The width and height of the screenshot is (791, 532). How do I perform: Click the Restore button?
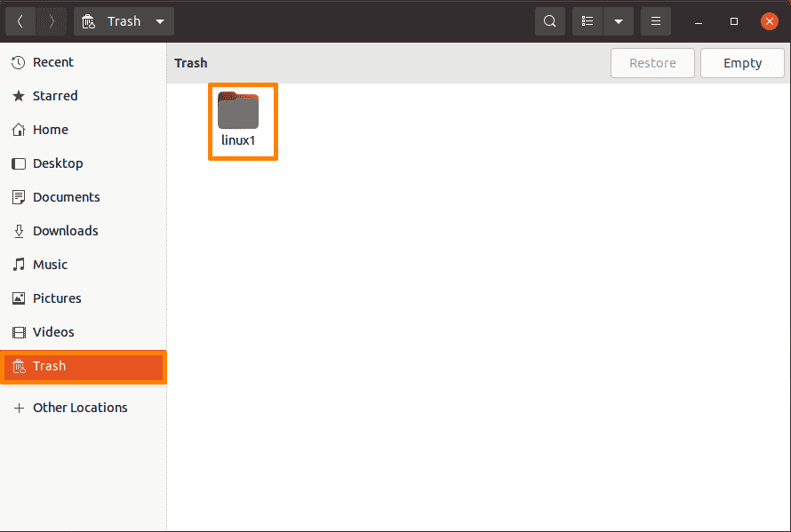pos(652,63)
